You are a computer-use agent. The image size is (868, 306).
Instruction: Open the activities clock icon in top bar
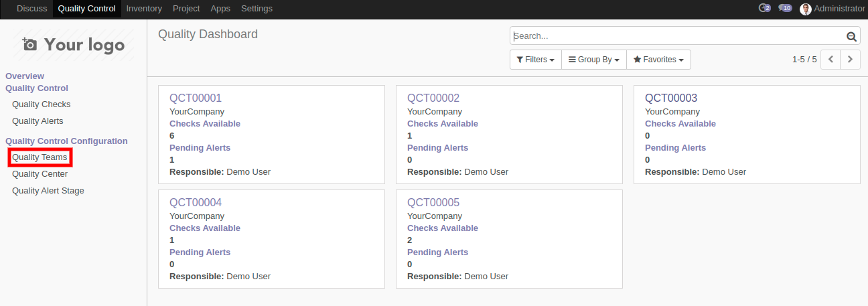click(764, 9)
